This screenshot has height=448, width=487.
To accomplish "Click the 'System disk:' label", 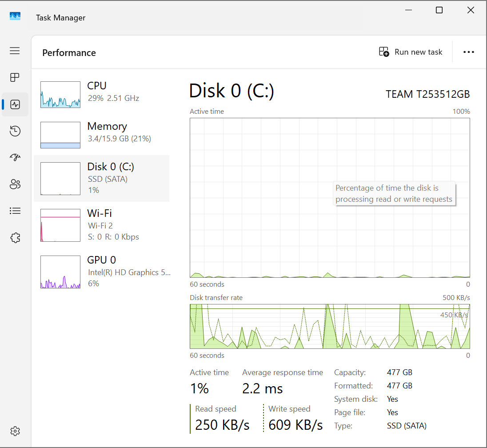I will 356,399.
